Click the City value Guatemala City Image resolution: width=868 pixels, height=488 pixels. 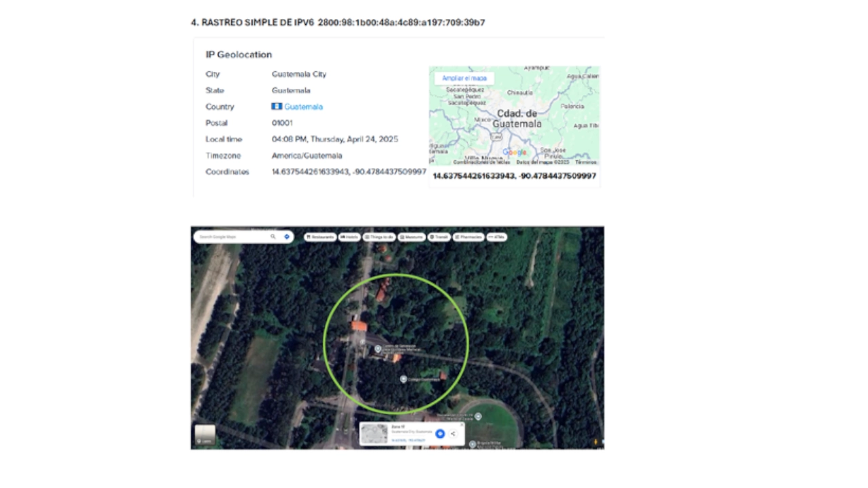click(x=299, y=74)
